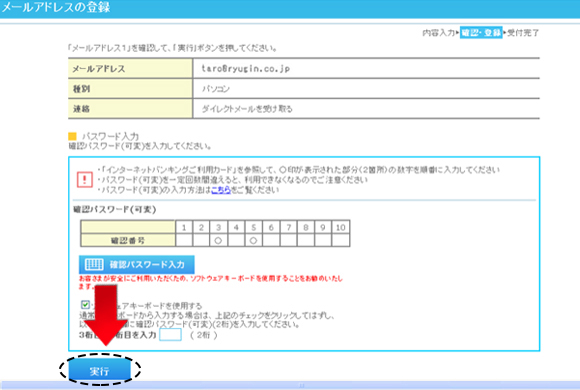Click the パソコン value in 種別 row
Viewport: 580px width, 390px height.
point(216,89)
